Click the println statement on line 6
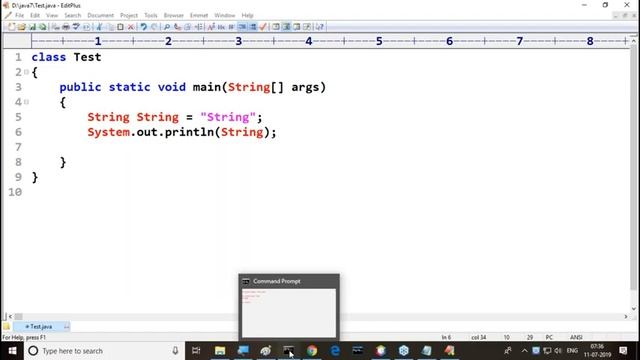Viewport: 640px width, 360px height. [182, 132]
